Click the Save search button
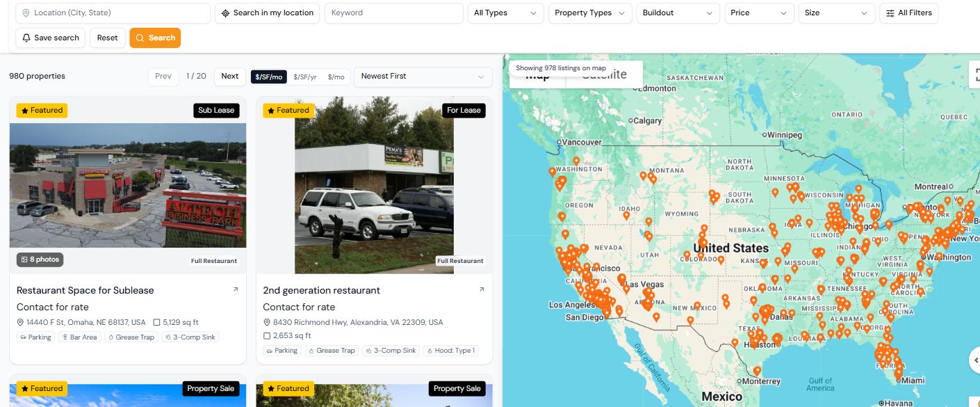980x407 pixels. pos(50,38)
